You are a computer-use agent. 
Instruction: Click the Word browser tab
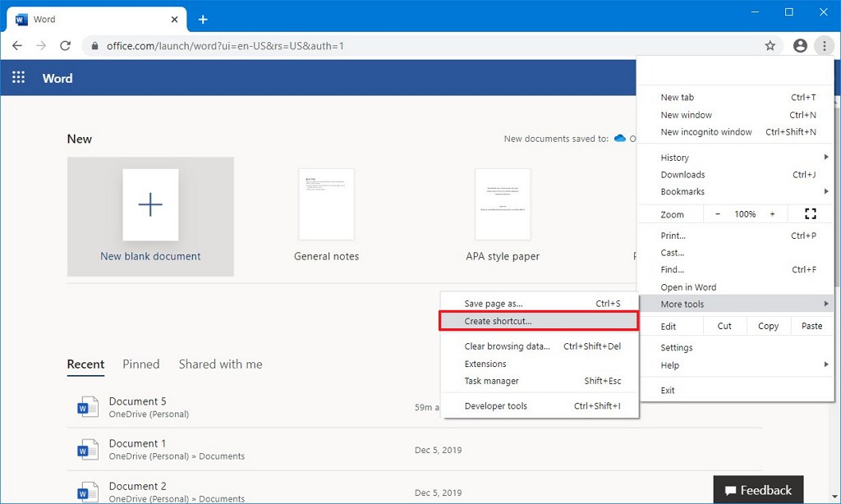[97, 20]
